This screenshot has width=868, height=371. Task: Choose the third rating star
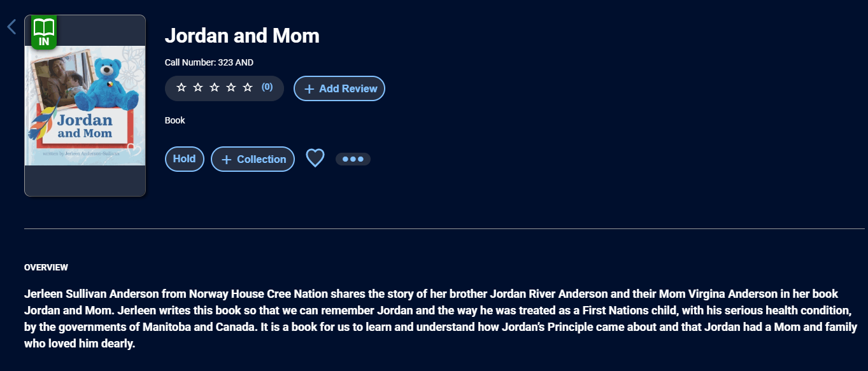(215, 88)
